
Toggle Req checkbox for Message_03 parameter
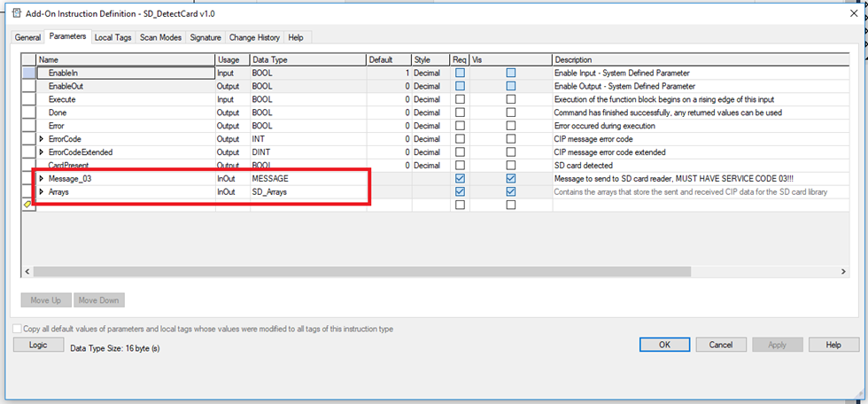[459, 179]
